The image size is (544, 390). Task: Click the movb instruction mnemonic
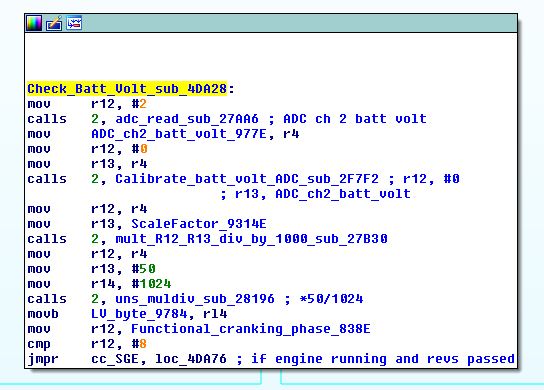click(x=43, y=314)
